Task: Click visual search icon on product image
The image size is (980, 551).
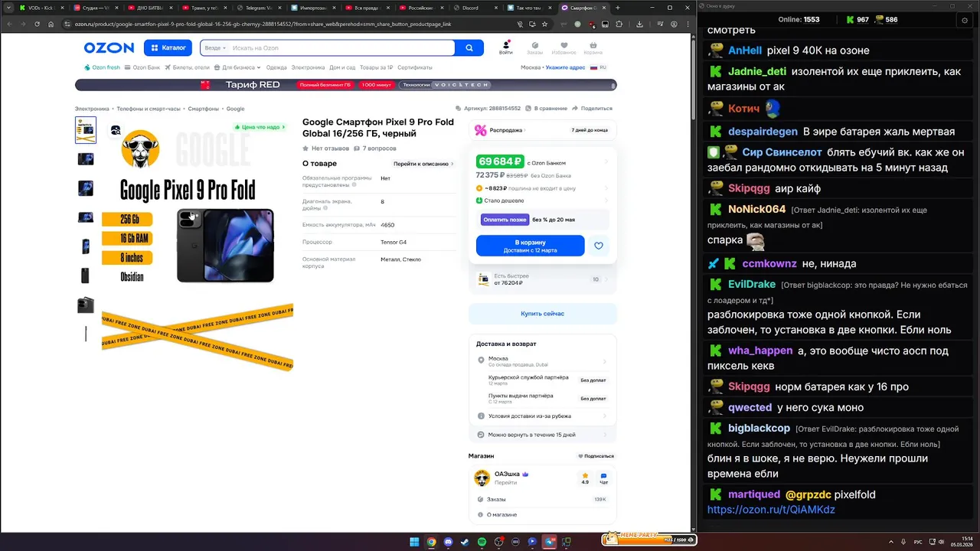Action: click(x=116, y=130)
